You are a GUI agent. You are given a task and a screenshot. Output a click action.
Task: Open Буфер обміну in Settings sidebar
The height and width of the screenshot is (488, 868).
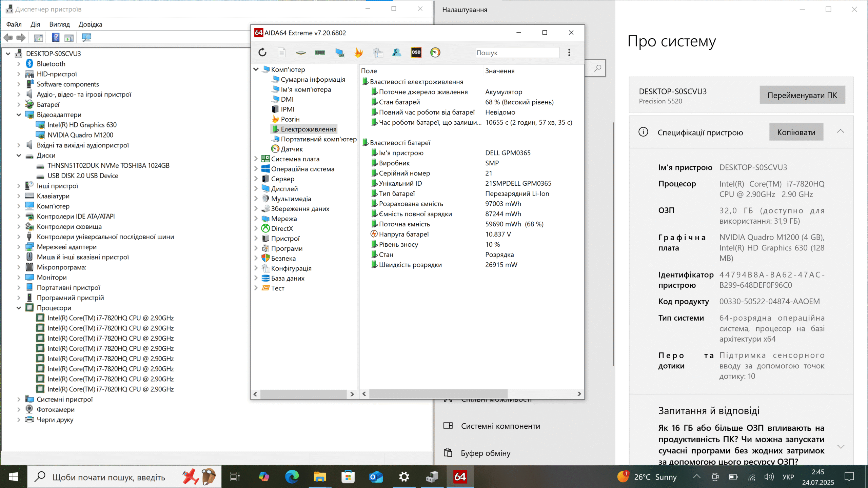tap(485, 453)
